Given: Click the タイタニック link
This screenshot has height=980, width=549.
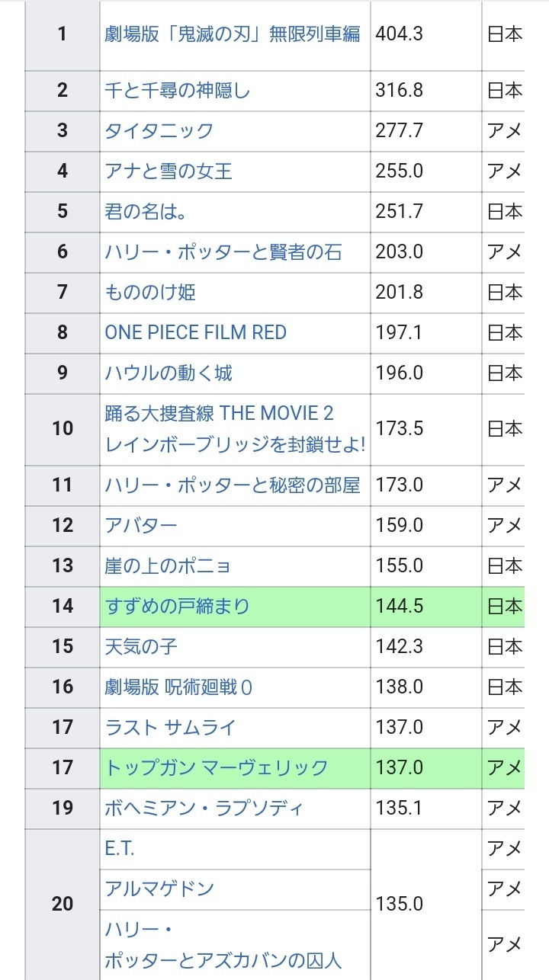Looking at the screenshot, I should coord(159,131).
